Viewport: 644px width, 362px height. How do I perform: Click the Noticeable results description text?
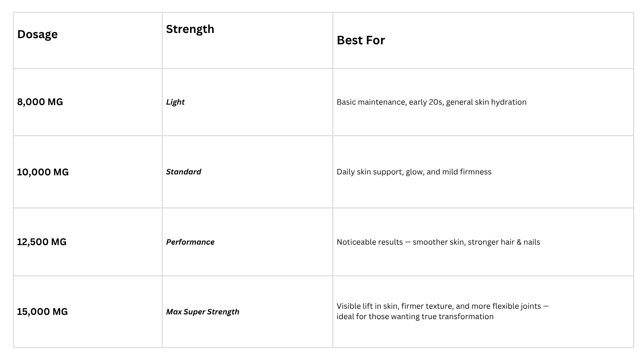(x=438, y=242)
